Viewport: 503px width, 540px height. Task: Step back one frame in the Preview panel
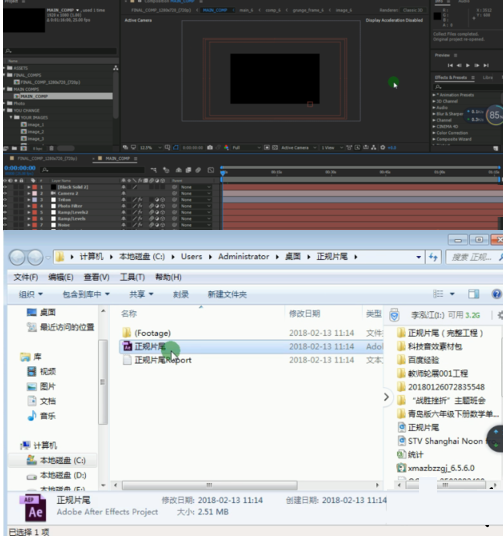coord(459,65)
